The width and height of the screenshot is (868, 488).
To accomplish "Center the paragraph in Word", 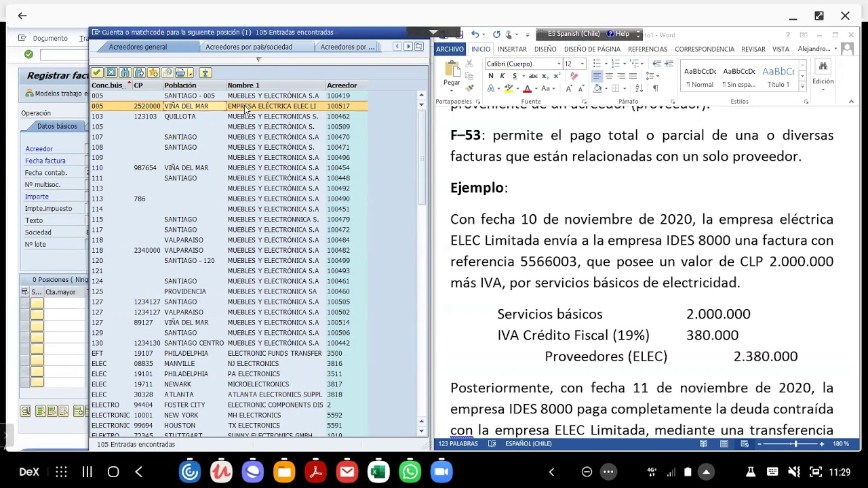I will (x=609, y=76).
